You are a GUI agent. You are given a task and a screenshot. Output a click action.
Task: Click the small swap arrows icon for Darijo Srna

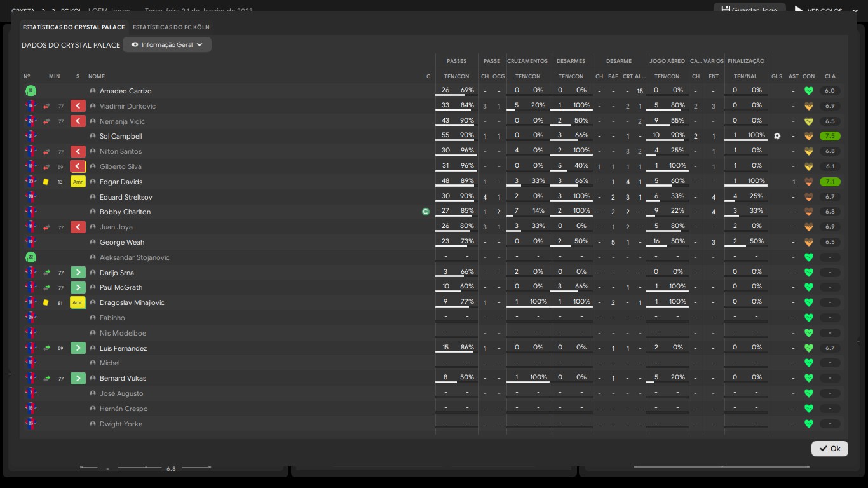(46, 273)
